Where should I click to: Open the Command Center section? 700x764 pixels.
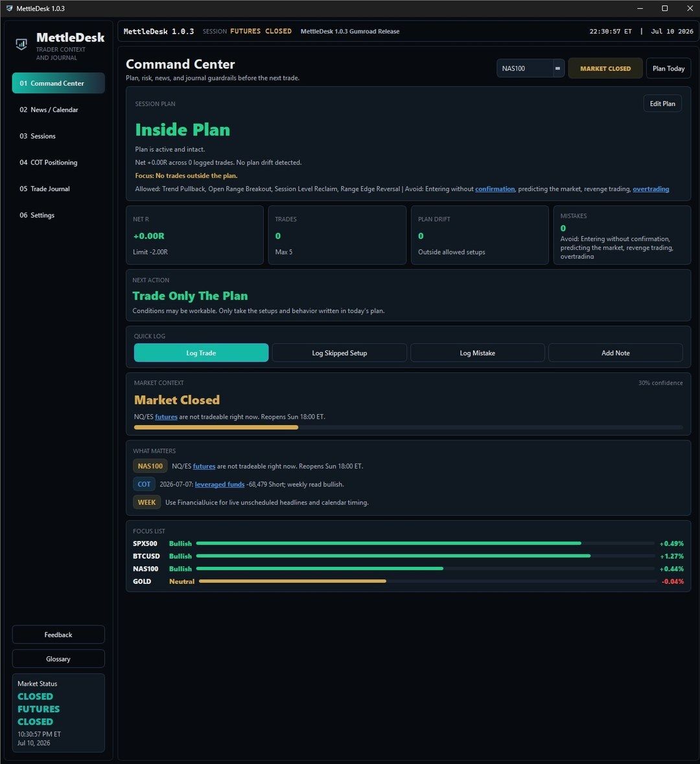coord(58,83)
